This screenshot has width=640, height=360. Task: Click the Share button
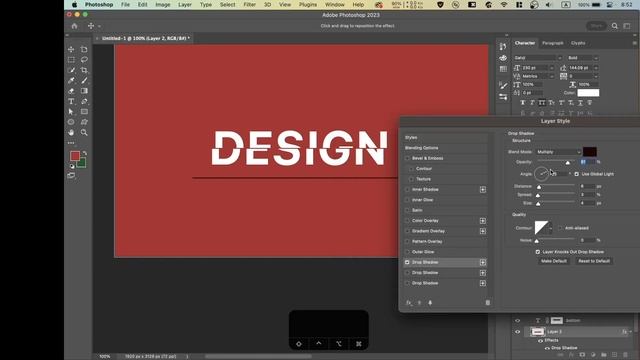click(596, 26)
